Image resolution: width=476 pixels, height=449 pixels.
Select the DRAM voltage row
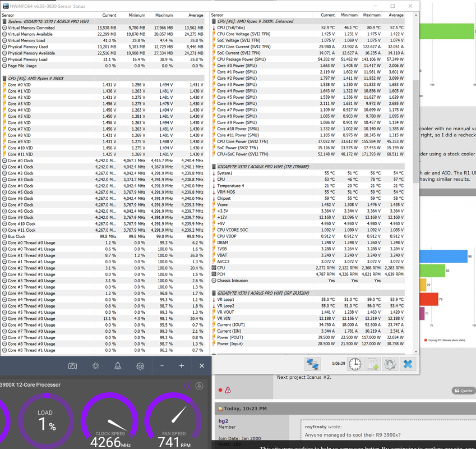[308, 242]
